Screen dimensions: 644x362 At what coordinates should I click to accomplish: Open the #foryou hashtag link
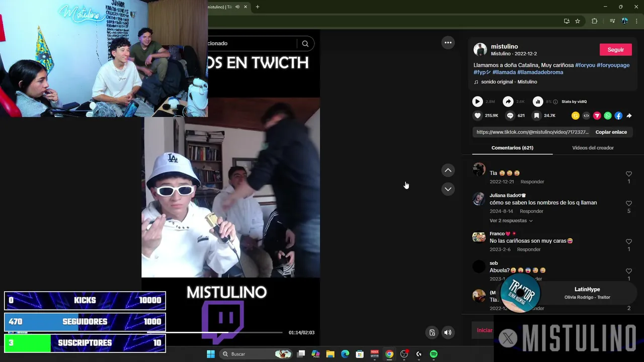(x=585, y=65)
